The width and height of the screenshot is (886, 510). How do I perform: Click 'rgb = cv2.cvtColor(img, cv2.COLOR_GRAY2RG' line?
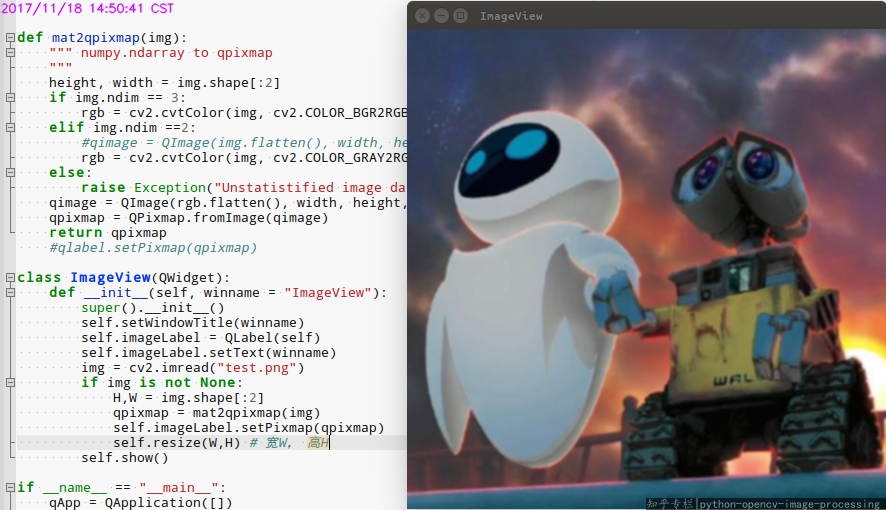244,158
